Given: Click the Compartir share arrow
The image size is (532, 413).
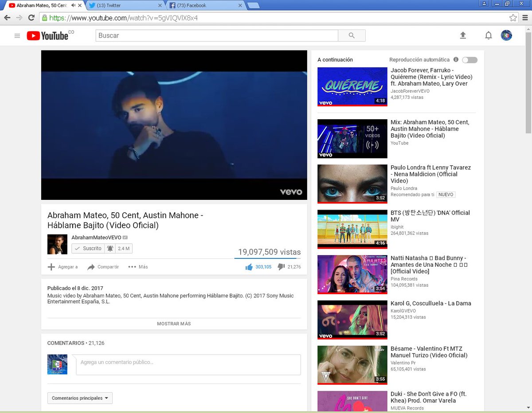Looking at the screenshot, I should tap(91, 267).
